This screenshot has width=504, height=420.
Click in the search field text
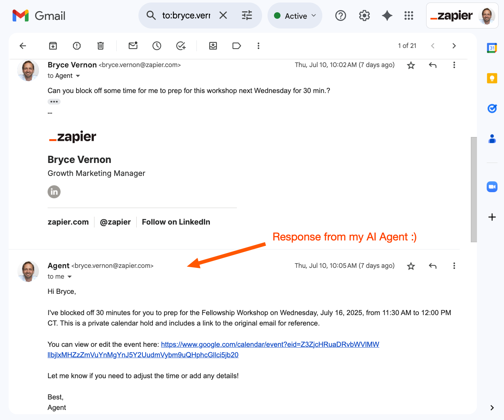[186, 16]
